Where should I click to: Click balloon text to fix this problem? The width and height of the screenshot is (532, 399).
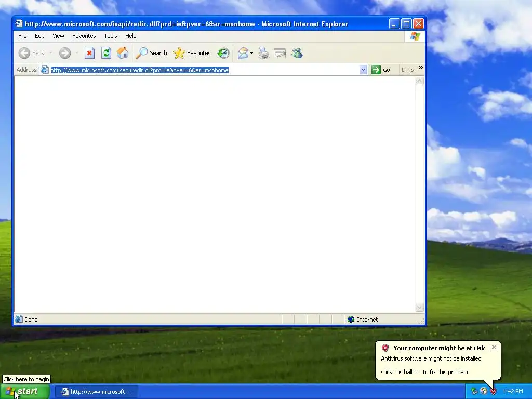pyautogui.click(x=425, y=372)
